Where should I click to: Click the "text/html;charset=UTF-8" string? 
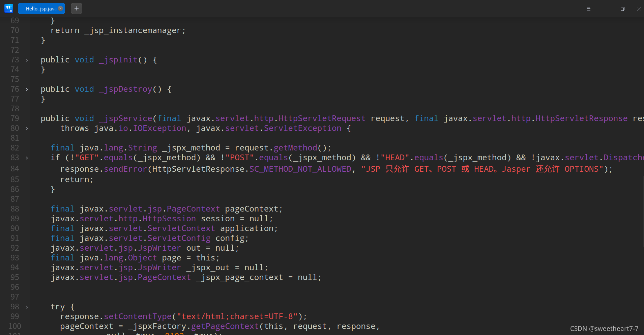click(237, 317)
